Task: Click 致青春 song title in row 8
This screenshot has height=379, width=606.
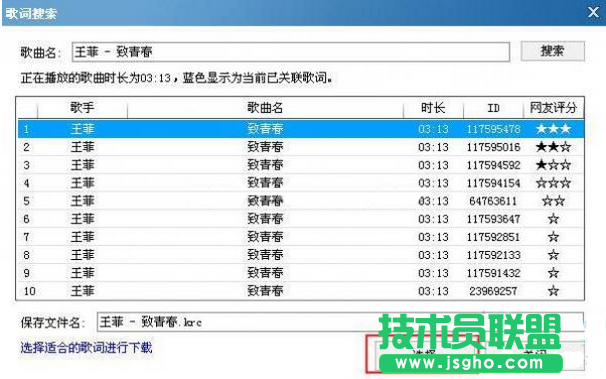Action: click(x=265, y=255)
